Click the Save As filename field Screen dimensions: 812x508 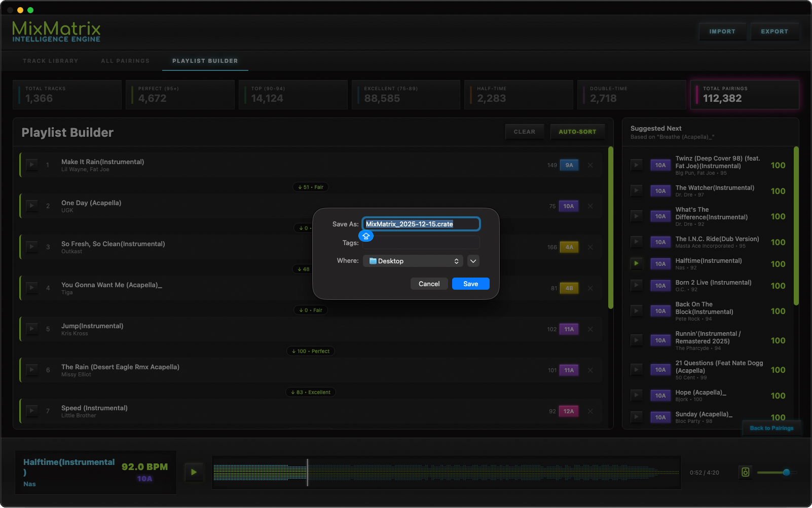tap(420, 224)
